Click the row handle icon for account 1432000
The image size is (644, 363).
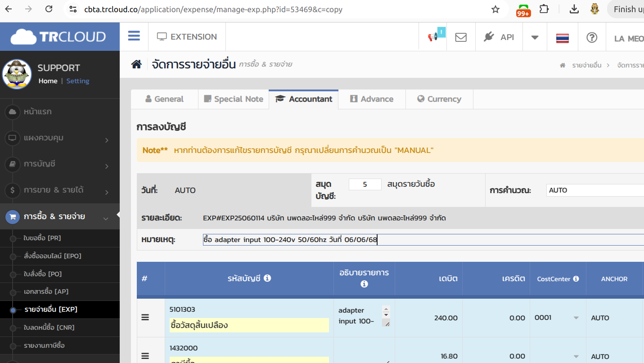click(145, 356)
